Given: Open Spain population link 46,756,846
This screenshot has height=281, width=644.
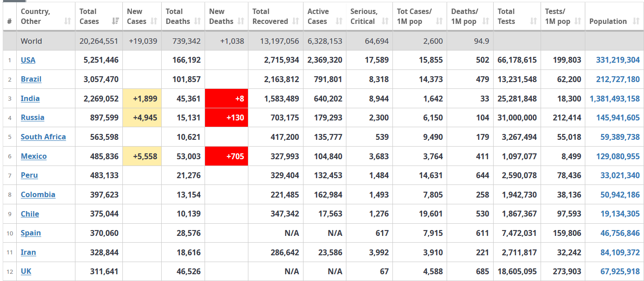Looking at the screenshot, I should click(x=620, y=233).
